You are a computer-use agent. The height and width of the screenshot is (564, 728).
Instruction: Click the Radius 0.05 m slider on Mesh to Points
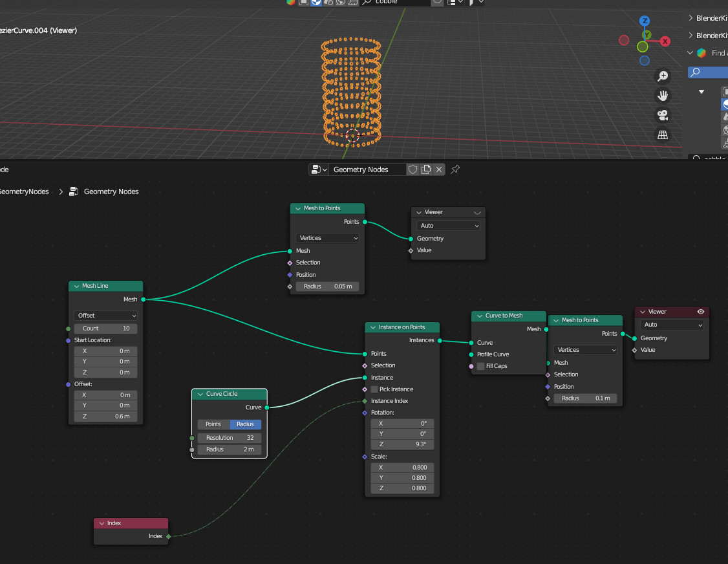tap(327, 286)
